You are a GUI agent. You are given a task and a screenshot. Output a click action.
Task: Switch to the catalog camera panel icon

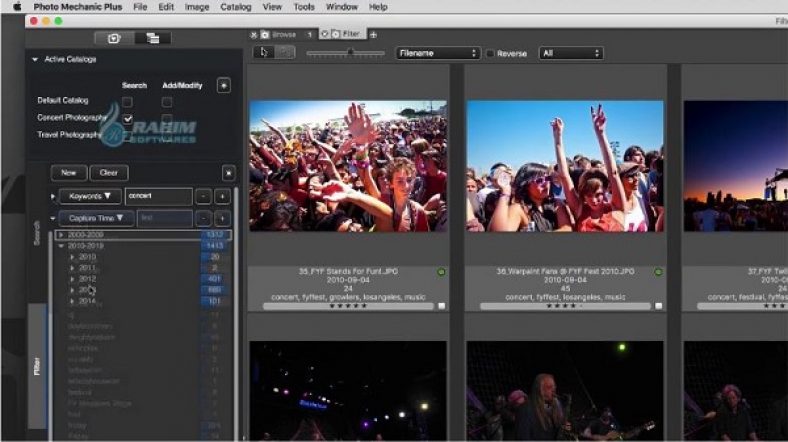click(x=115, y=38)
